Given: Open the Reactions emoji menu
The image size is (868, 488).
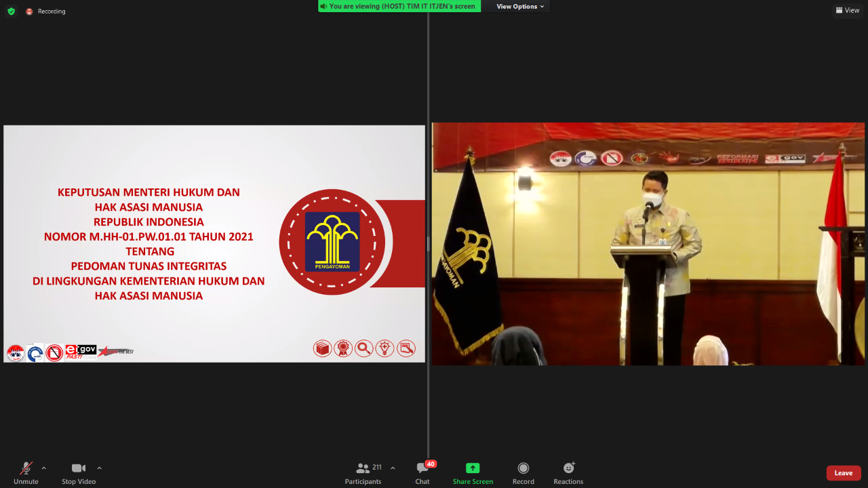Looking at the screenshot, I should click(568, 468).
